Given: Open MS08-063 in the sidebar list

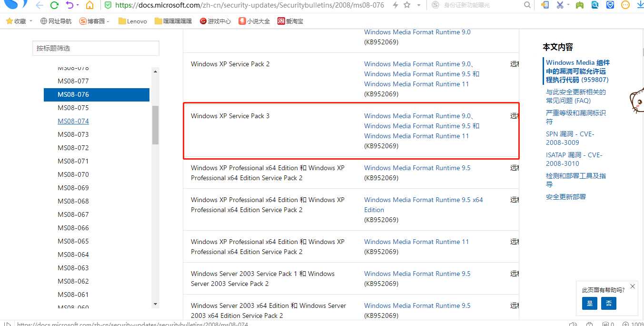Looking at the screenshot, I should pyautogui.click(x=73, y=268).
